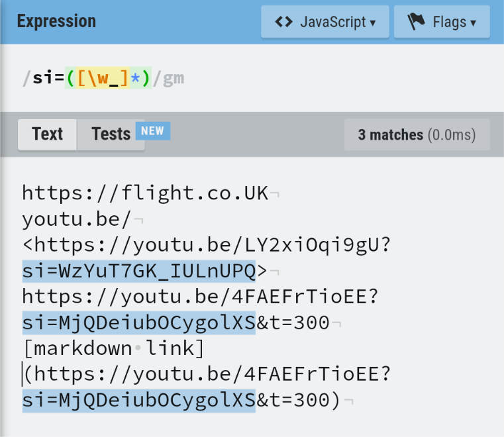This screenshot has height=437, width=504.
Task: Click the 3 matches result indicator
Action: click(417, 135)
